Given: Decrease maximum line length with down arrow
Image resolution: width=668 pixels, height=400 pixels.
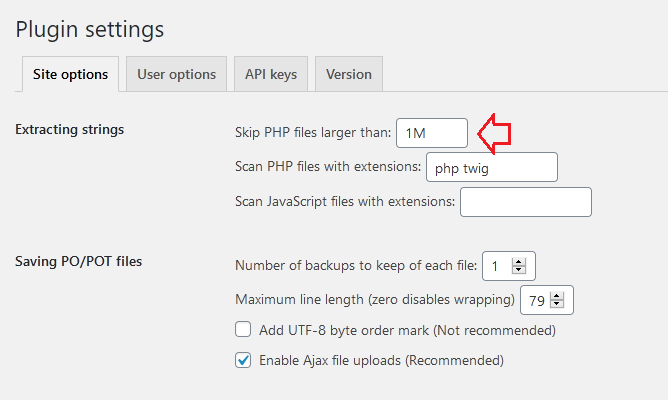Looking at the screenshot, I should coord(557,304).
